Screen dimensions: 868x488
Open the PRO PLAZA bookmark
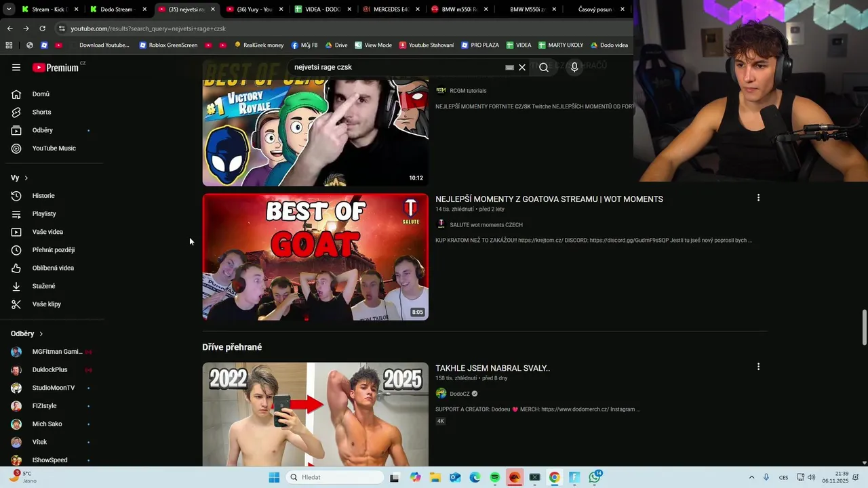point(480,45)
